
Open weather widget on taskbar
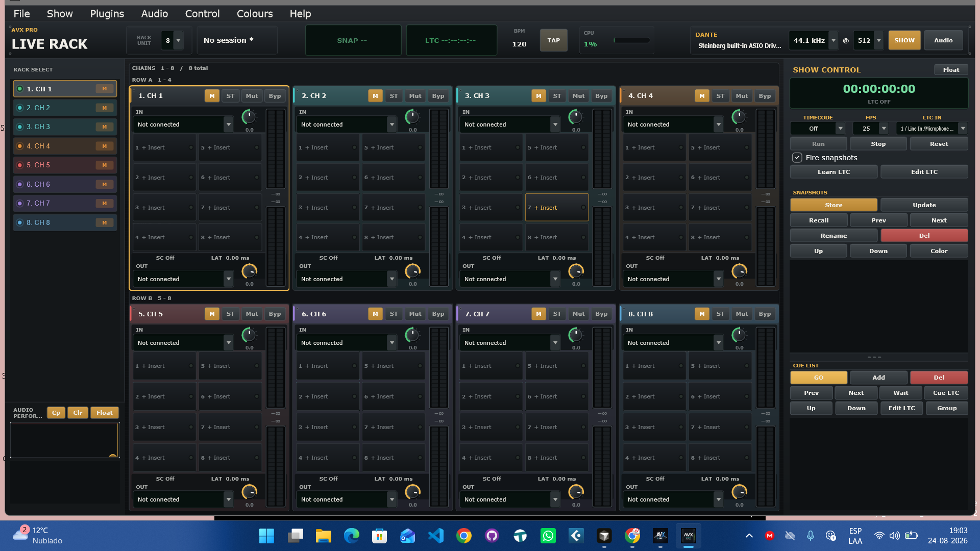[x=38, y=536]
